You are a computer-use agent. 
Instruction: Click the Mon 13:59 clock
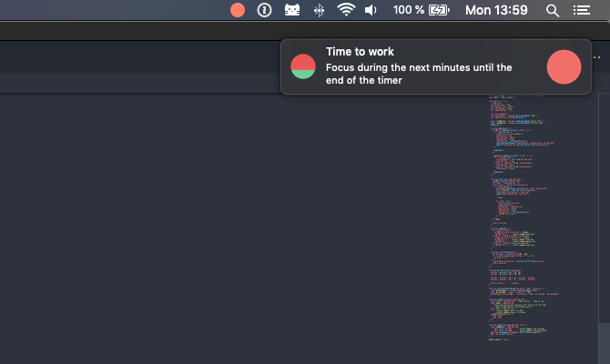(496, 10)
